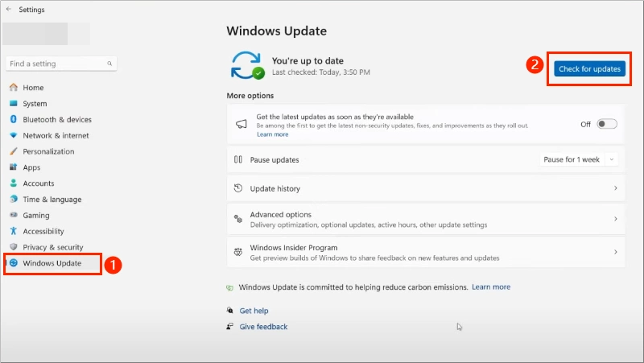
Task: Click the Get help icon
Action: coord(230,310)
